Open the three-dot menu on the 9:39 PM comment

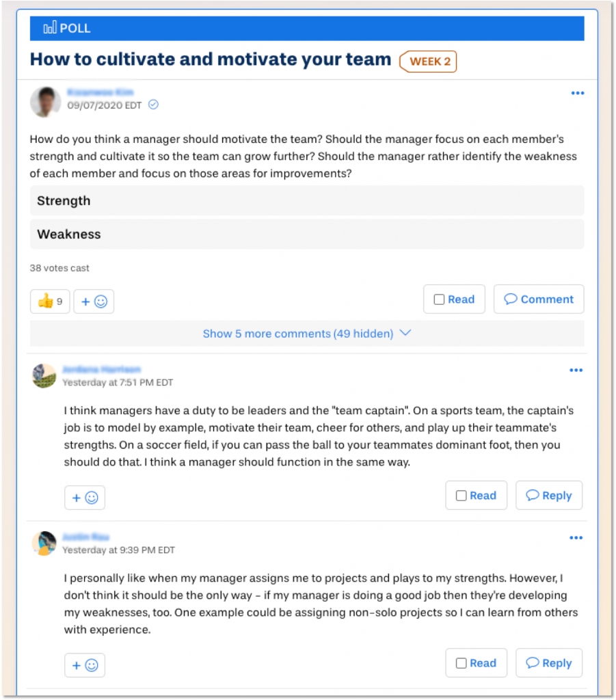click(x=576, y=537)
